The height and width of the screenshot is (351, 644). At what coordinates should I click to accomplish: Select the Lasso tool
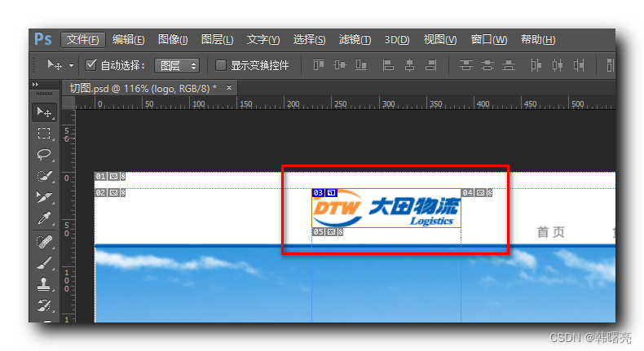(44, 155)
